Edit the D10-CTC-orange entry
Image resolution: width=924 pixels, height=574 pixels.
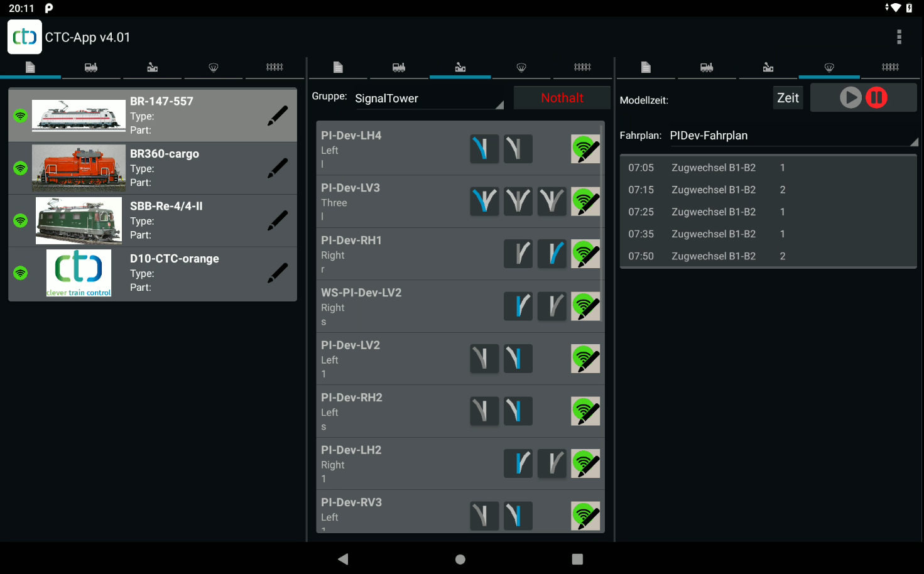277,273
